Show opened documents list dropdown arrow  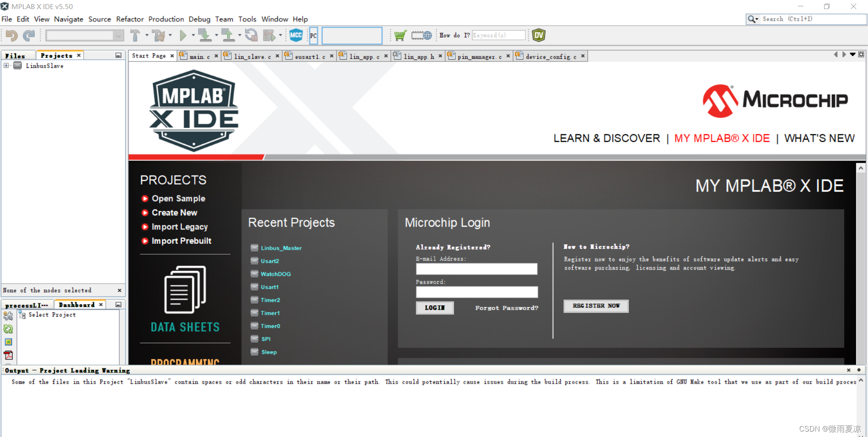pyautogui.click(x=853, y=54)
